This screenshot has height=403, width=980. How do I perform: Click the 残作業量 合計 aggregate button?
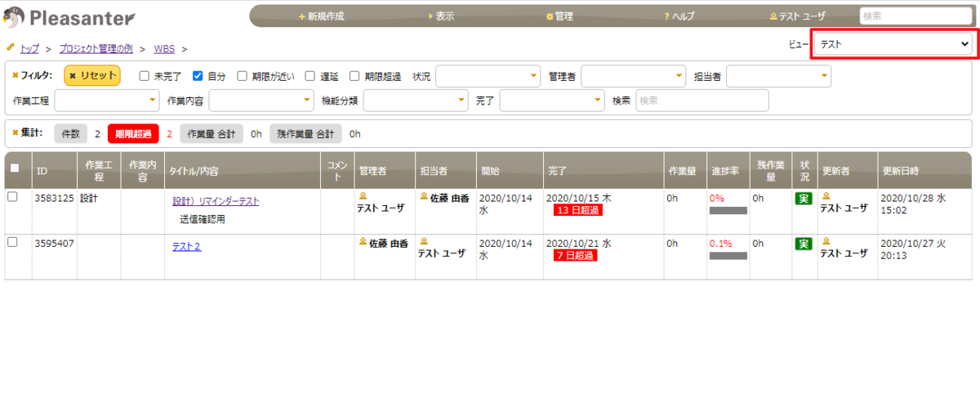coord(305,133)
